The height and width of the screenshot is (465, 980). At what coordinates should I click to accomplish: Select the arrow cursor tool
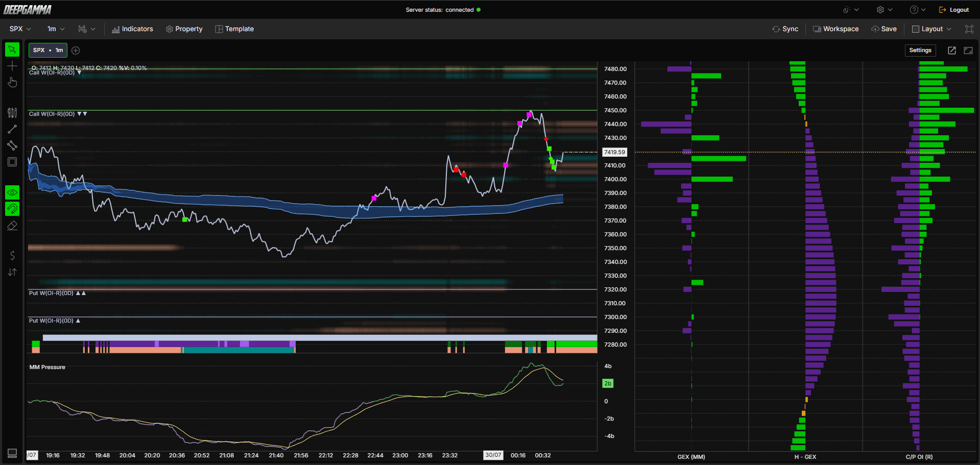point(12,50)
